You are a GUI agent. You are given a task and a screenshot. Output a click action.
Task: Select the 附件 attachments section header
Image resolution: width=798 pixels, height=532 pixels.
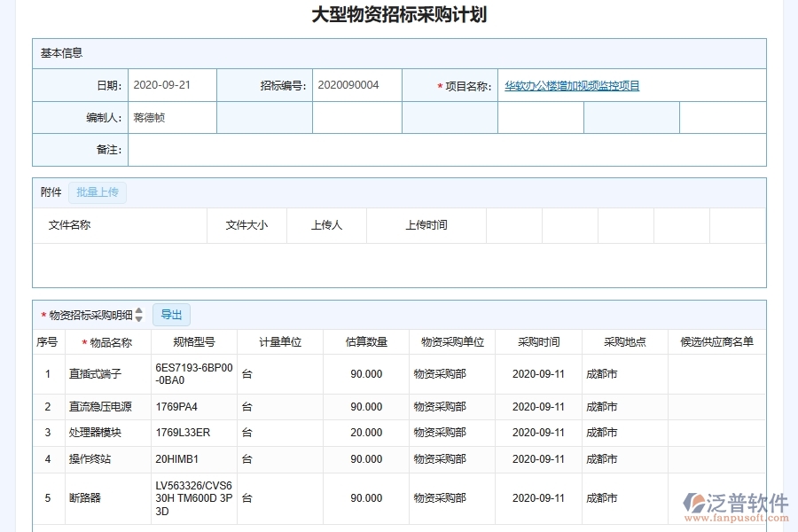pyautogui.click(x=51, y=192)
